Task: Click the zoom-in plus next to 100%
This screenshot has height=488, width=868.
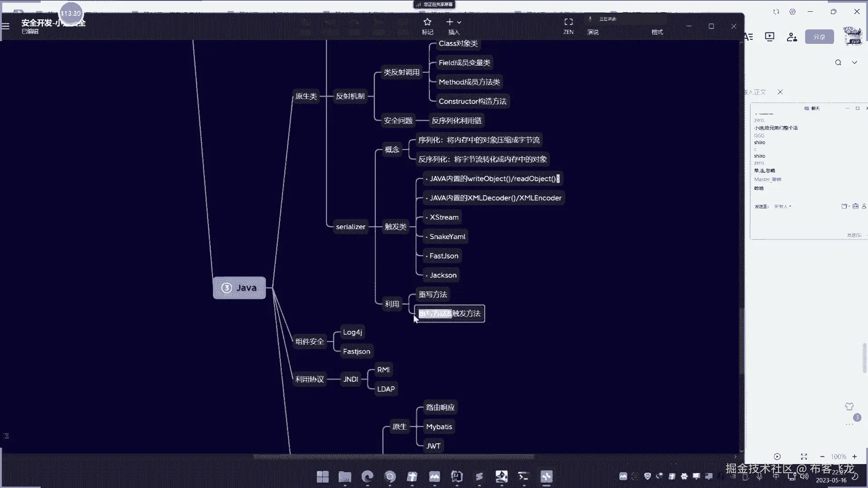Action: [854, 457]
